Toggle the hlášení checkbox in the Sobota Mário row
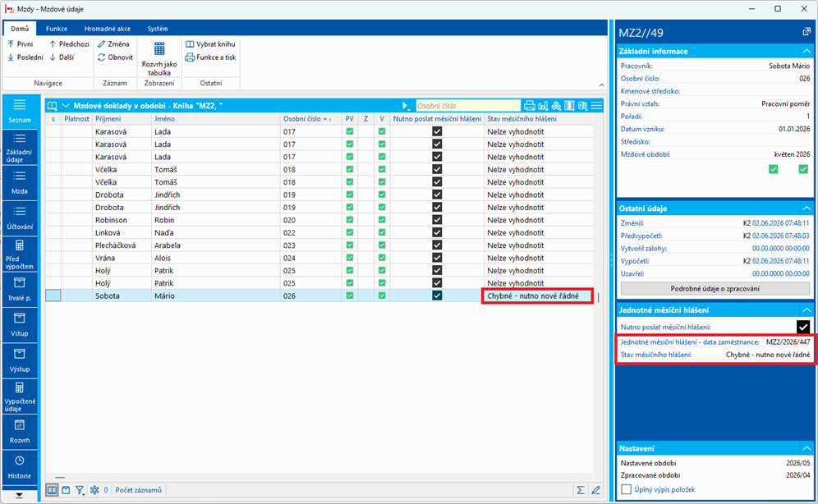This screenshot has height=504, width=818. coord(437,296)
